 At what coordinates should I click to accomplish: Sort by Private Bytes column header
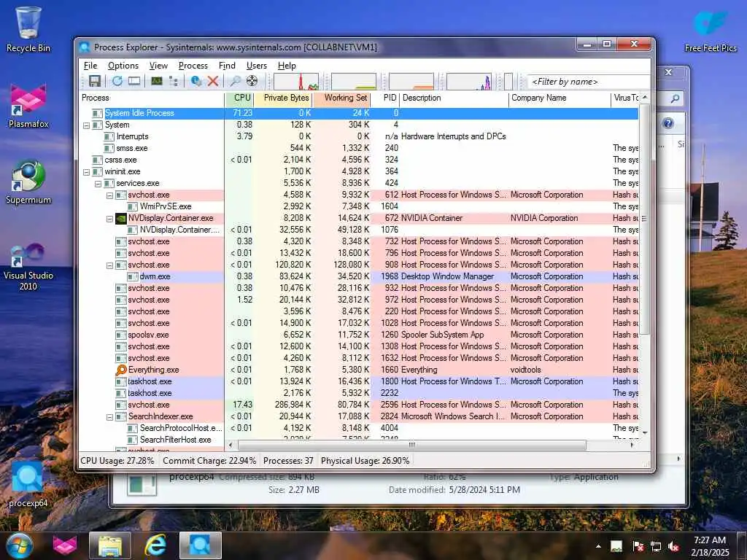coord(284,98)
